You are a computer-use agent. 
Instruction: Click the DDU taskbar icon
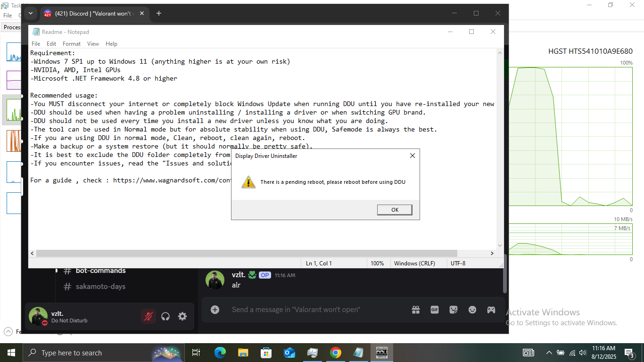(382, 353)
